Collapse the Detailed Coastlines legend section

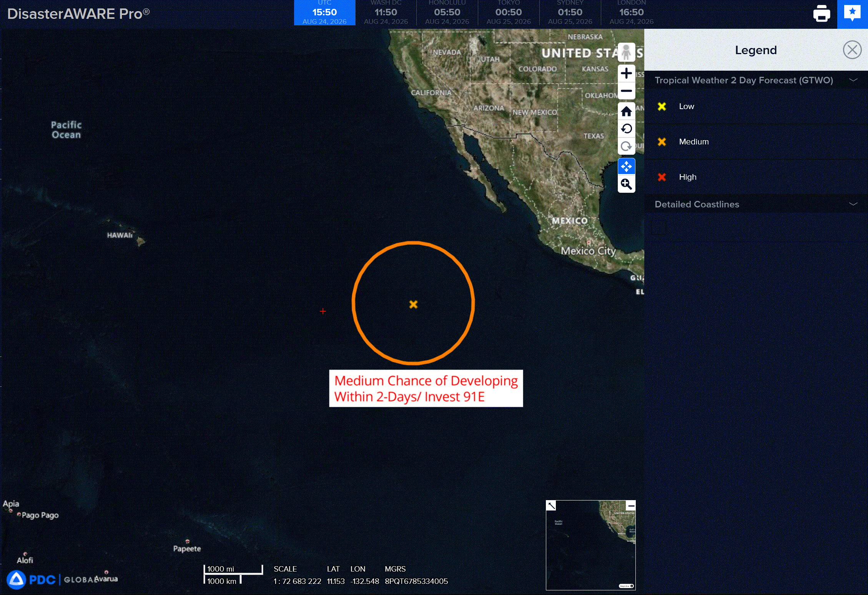[853, 204]
